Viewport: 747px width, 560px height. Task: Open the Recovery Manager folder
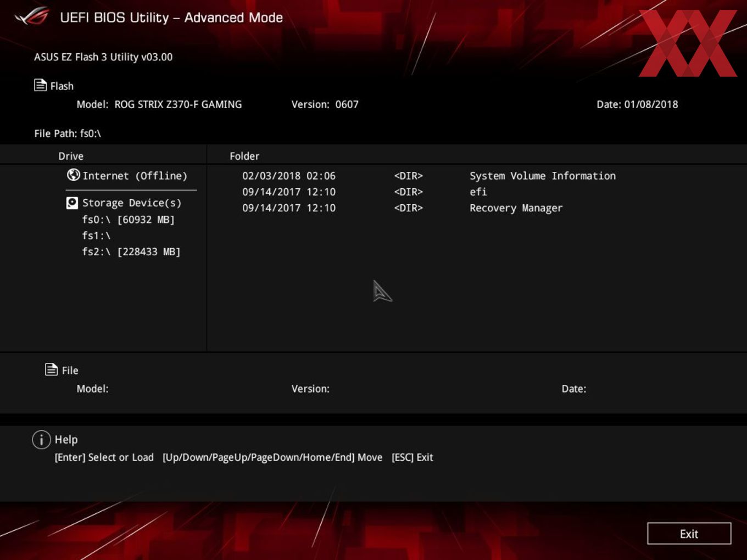[516, 208]
